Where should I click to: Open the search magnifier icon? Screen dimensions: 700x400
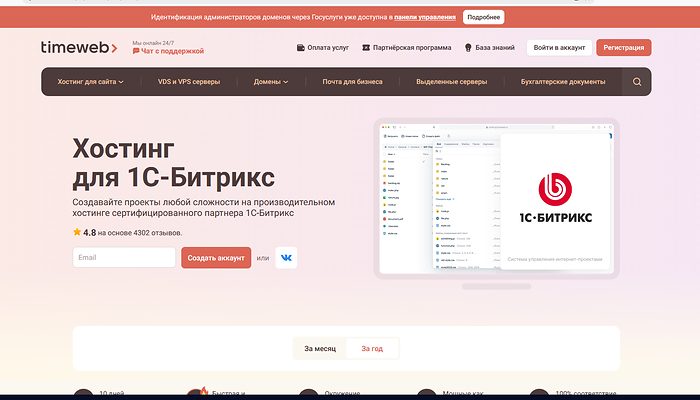click(x=637, y=82)
